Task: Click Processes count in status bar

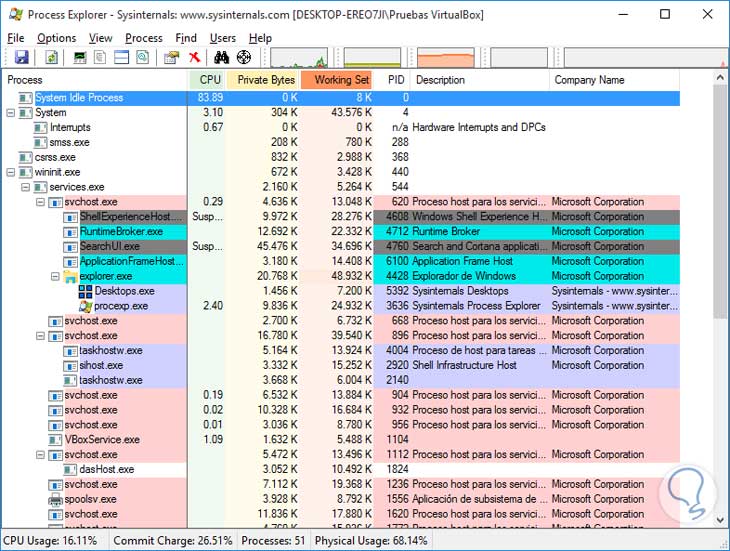Action: click(273, 541)
